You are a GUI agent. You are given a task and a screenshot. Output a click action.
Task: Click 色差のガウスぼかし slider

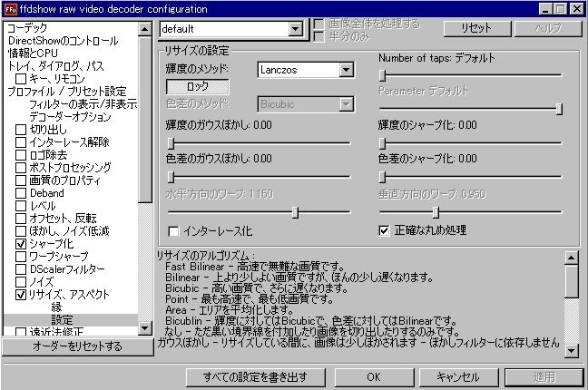point(259,177)
